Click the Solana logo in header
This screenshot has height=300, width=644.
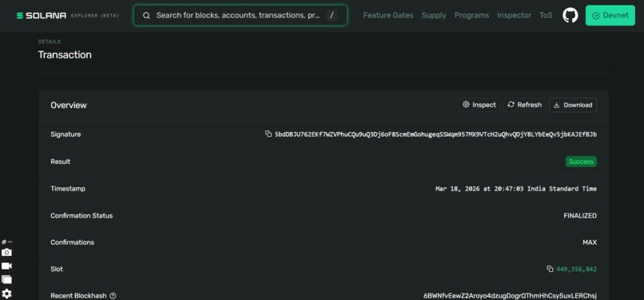click(x=42, y=16)
